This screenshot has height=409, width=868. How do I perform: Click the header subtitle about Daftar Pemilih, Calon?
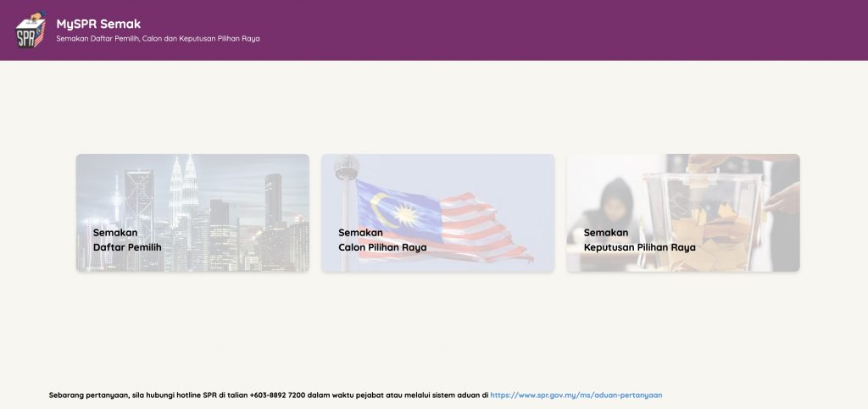[x=158, y=39]
